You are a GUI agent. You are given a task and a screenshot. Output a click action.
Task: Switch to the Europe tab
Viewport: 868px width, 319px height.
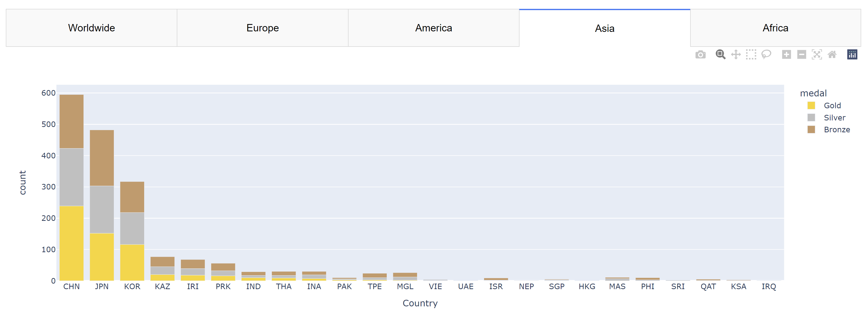(263, 28)
